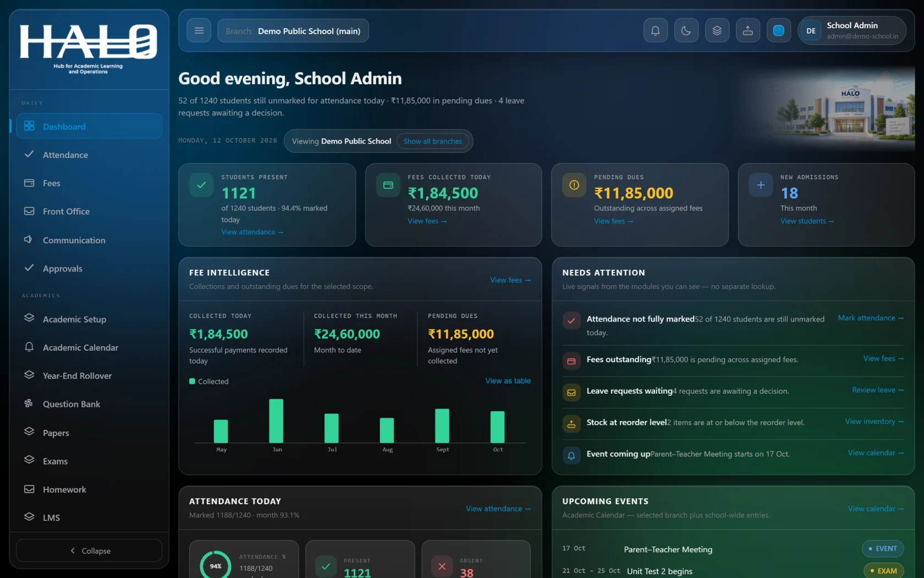Click the EVENT tag for Parent–Teacher Meeting

pyautogui.click(x=883, y=548)
